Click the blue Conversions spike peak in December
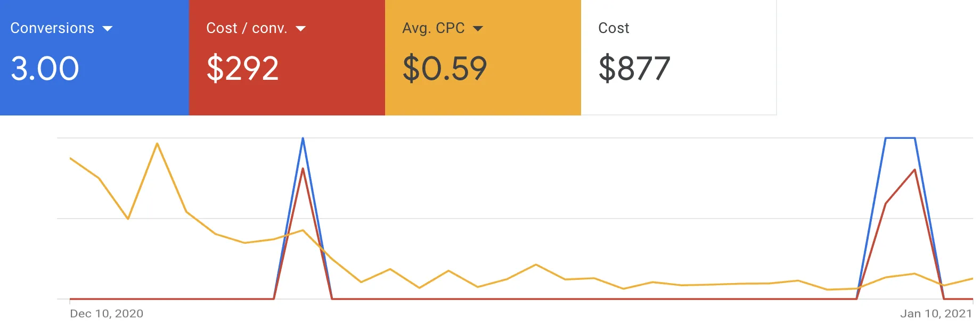Screen dimensions: 980x332 pos(303,139)
